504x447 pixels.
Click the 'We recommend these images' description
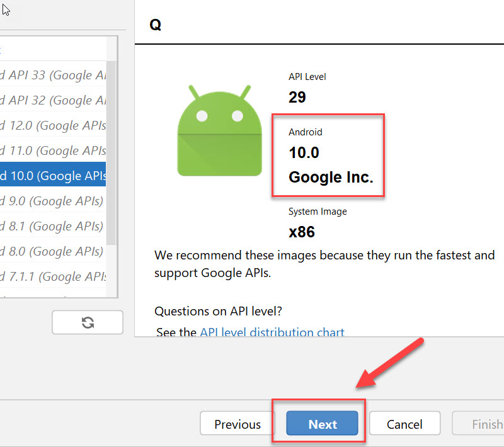(324, 264)
